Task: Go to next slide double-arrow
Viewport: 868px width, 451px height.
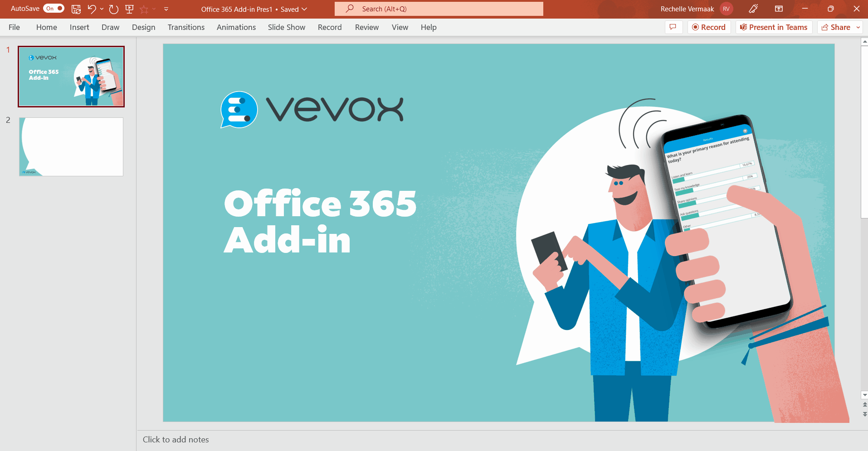Action: (x=864, y=414)
